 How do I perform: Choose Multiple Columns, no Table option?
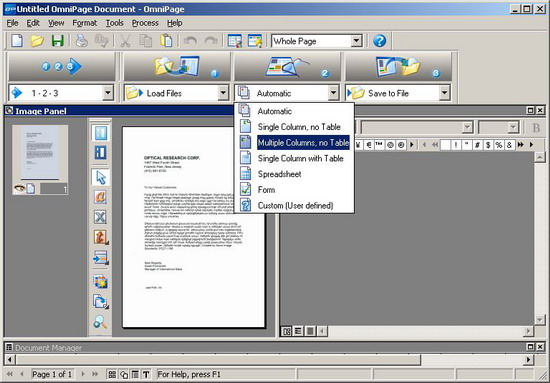pyautogui.click(x=294, y=143)
